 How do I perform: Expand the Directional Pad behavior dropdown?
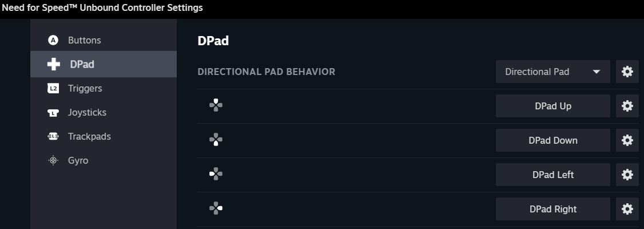point(552,72)
